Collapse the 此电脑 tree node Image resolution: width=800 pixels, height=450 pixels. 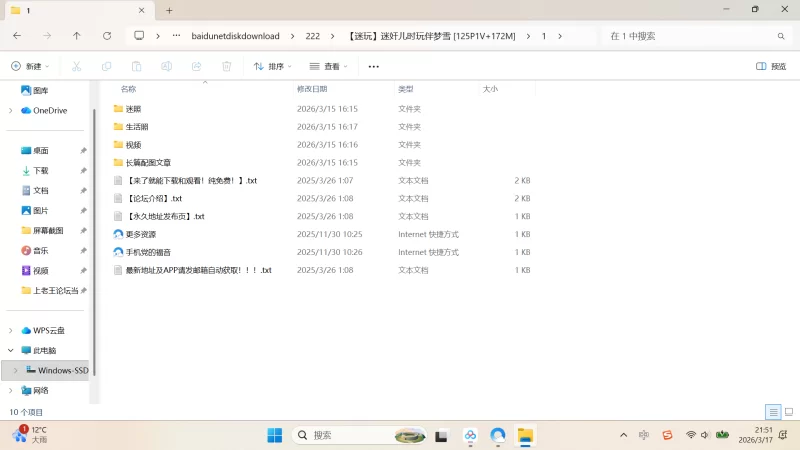11,351
